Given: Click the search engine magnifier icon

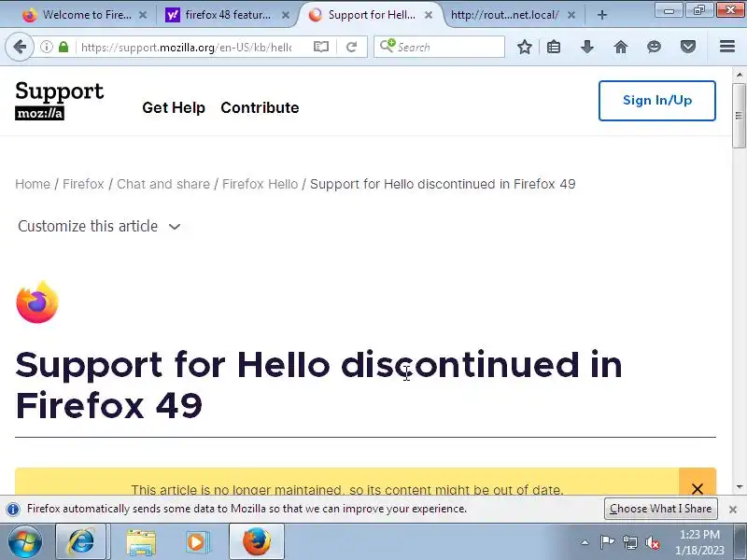Looking at the screenshot, I should pos(388,46).
